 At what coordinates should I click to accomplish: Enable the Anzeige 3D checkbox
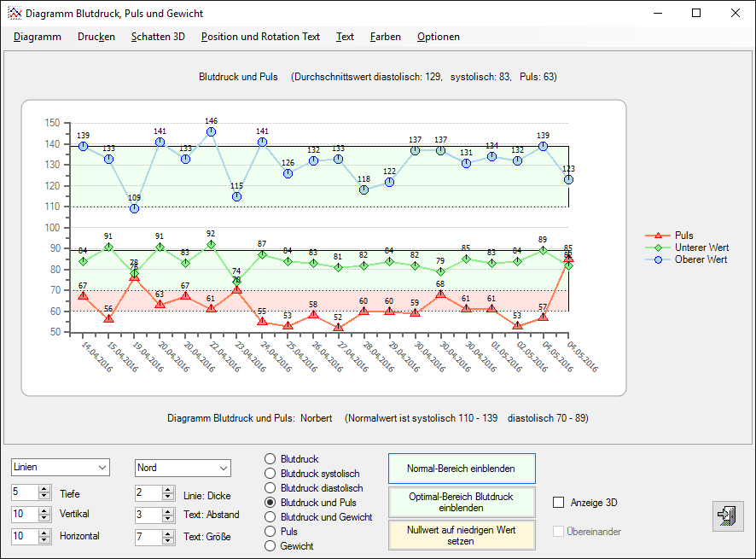(x=559, y=503)
